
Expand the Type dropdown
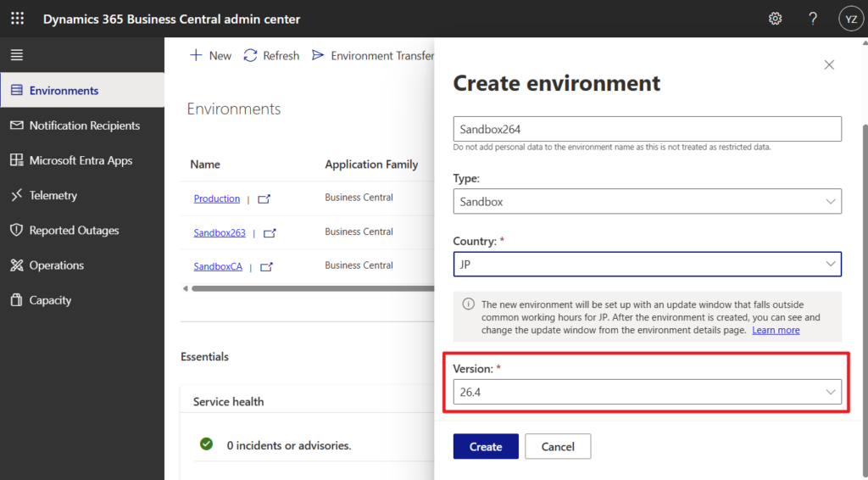647,201
